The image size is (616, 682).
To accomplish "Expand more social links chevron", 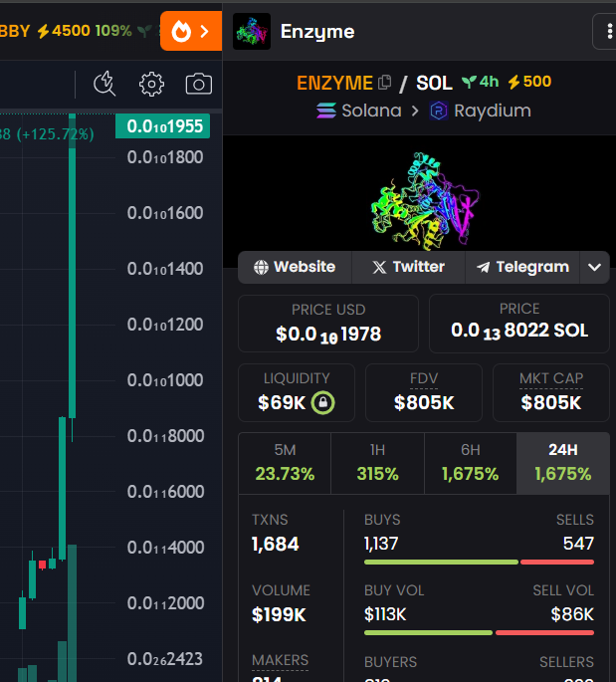I will pyautogui.click(x=594, y=267).
